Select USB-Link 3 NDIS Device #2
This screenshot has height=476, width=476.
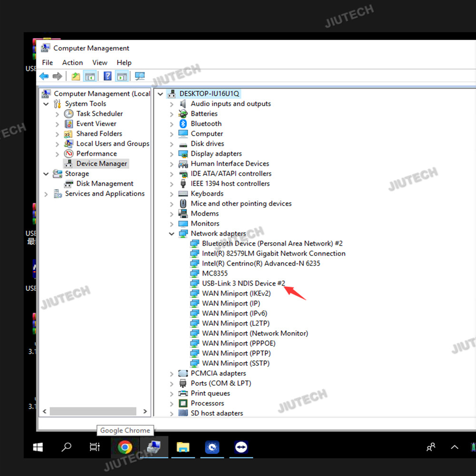click(x=243, y=283)
